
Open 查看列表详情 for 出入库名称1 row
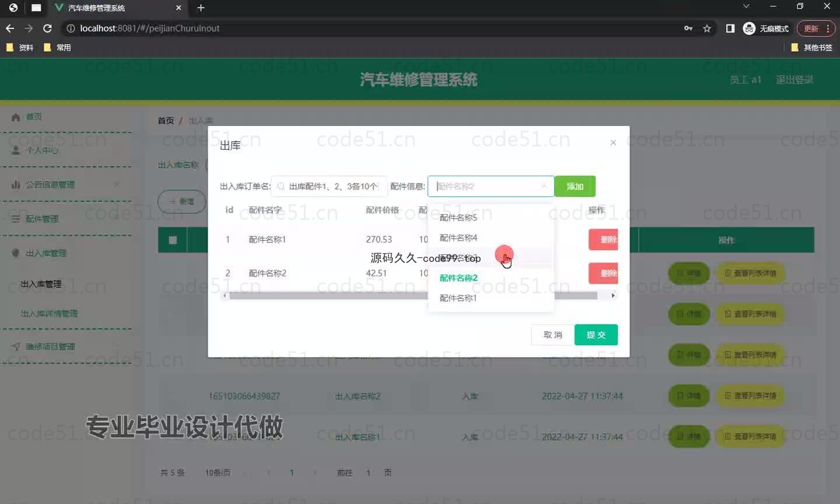tap(750, 436)
